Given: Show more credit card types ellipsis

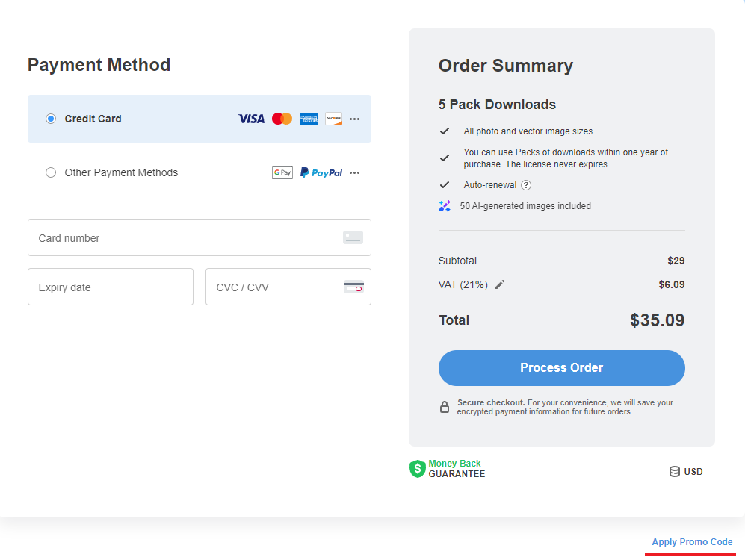Looking at the screenshot, I should [354, 119].
